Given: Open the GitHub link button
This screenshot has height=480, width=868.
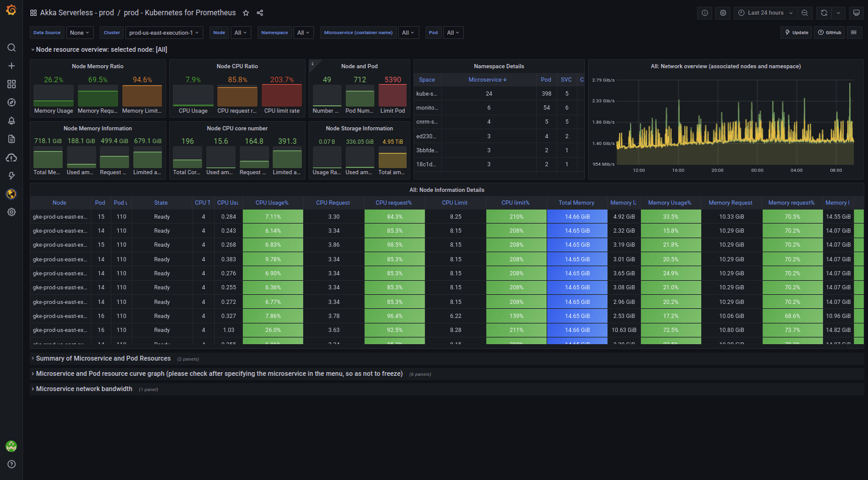Looking at the screenshot, I should pos(829,33).
